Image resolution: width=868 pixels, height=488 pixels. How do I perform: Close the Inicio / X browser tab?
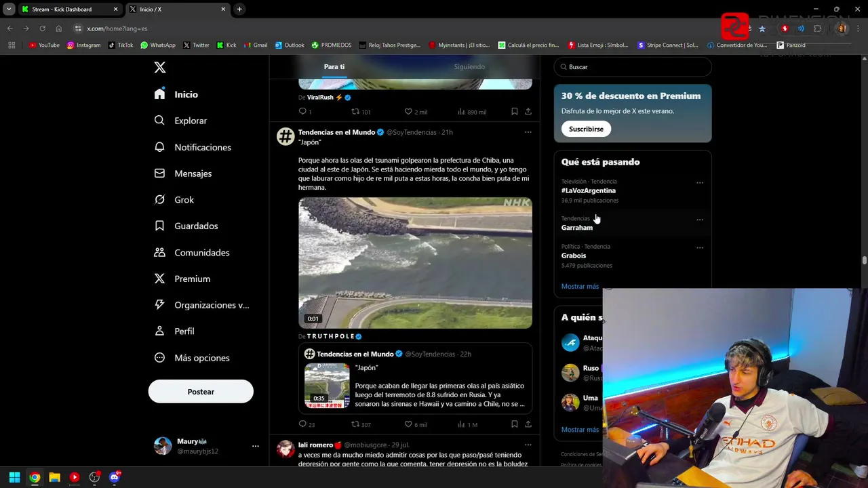point(223,9)
